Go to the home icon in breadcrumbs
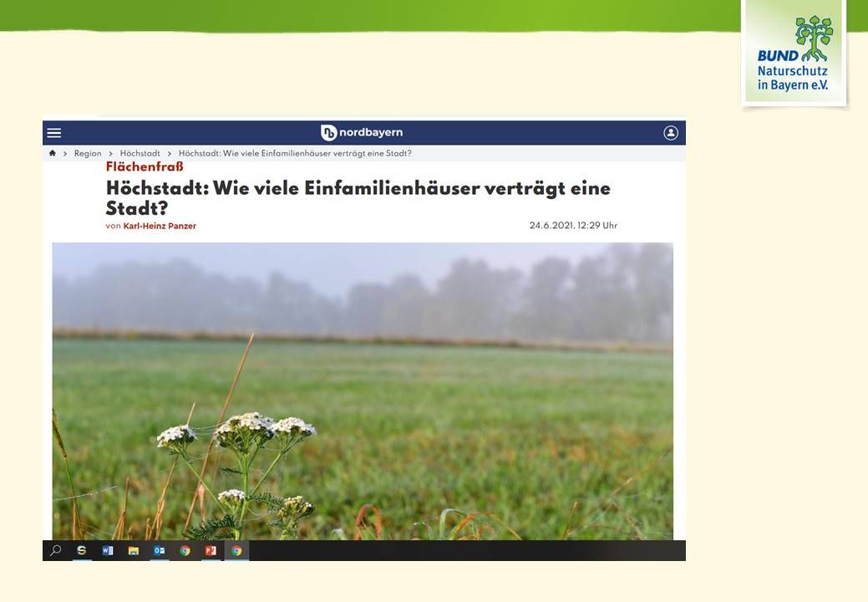Screen dimensions: 868x602 point(53,154)
